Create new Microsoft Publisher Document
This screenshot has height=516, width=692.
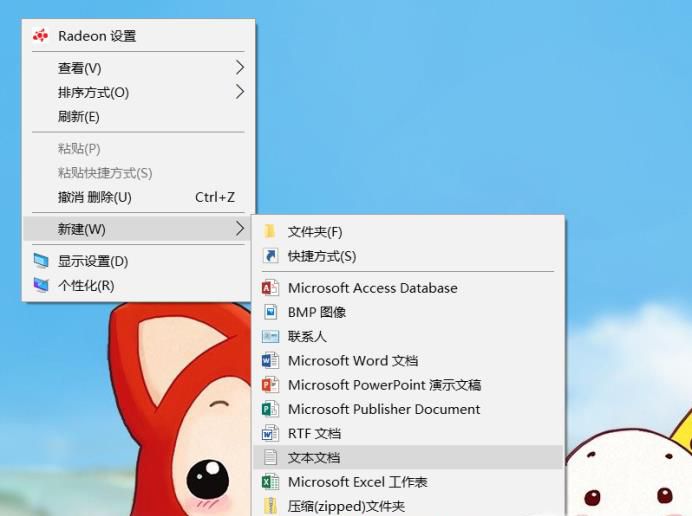409,409
